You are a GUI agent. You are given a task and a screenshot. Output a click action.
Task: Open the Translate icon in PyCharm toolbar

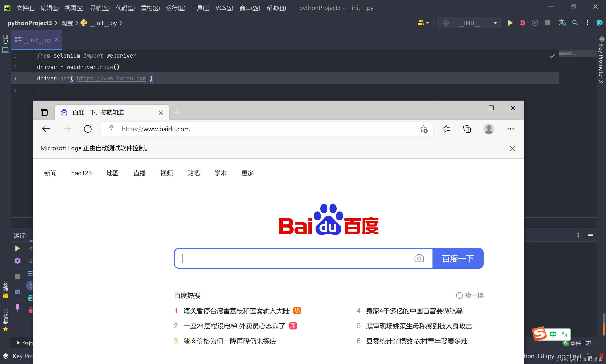pyautogui.click(x=562, y=23)
